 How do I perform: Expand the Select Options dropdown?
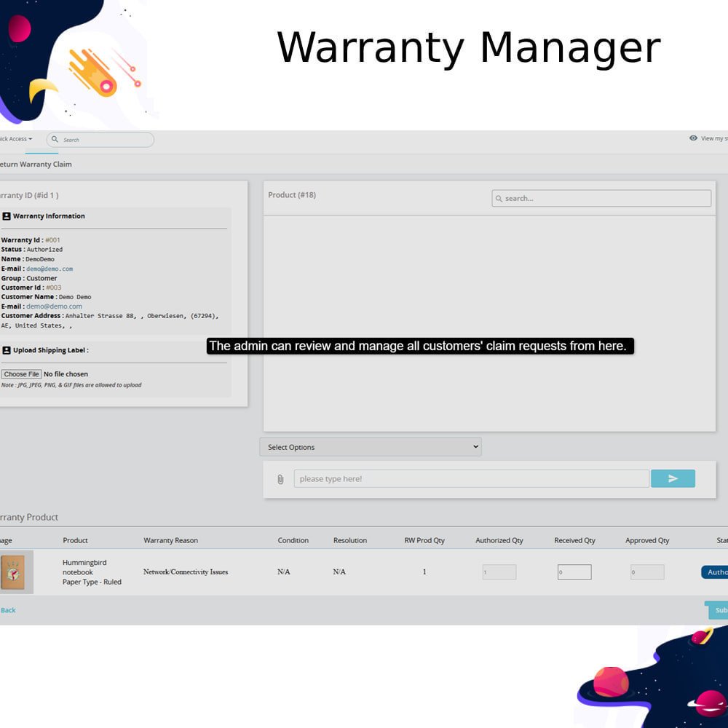tap(371, 447)
